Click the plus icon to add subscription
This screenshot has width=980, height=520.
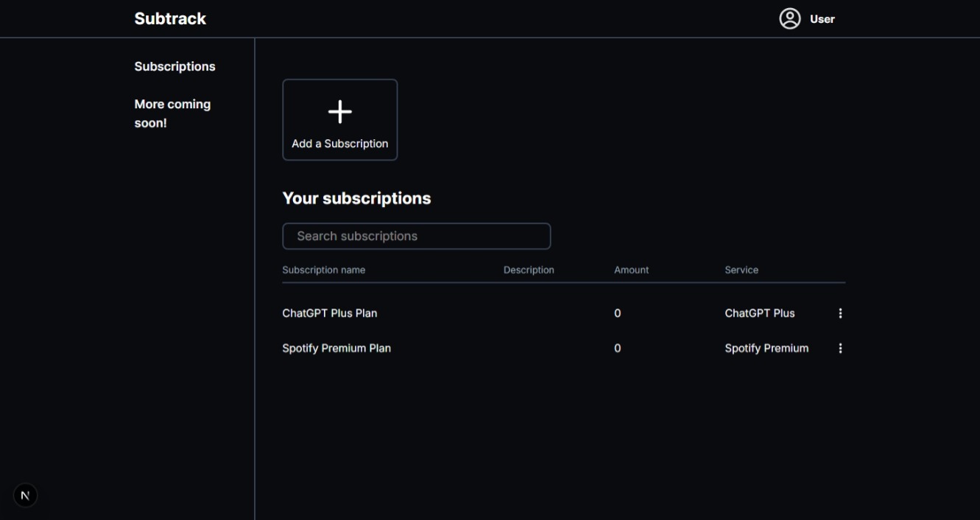(x=339, y=112)
